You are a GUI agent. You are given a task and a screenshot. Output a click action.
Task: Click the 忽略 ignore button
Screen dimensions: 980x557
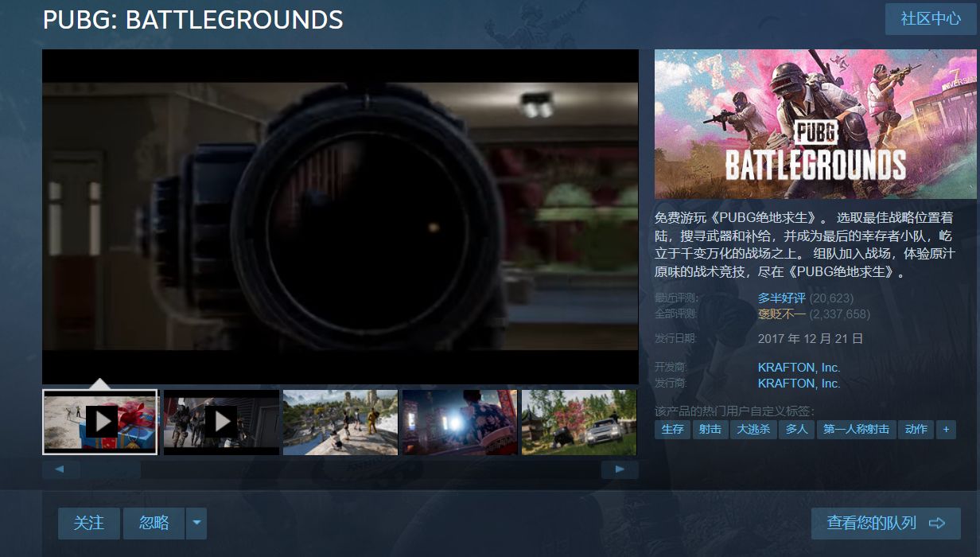[x=154, y=523]
